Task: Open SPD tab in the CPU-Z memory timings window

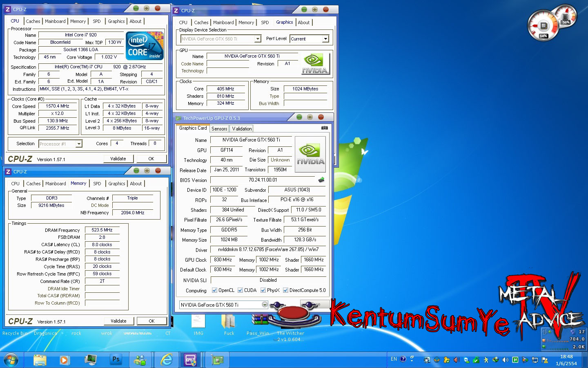Action: tap(97, 184)
